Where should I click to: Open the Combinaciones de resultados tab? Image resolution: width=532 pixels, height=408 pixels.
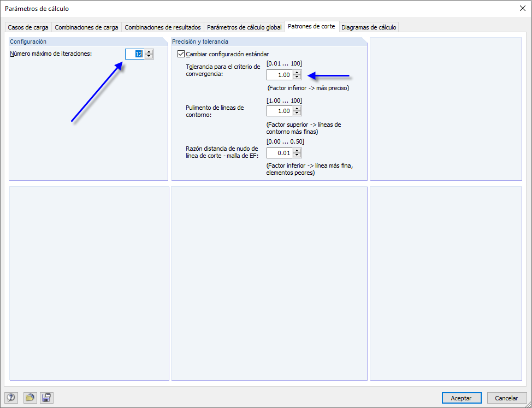(x=163, y=27)
